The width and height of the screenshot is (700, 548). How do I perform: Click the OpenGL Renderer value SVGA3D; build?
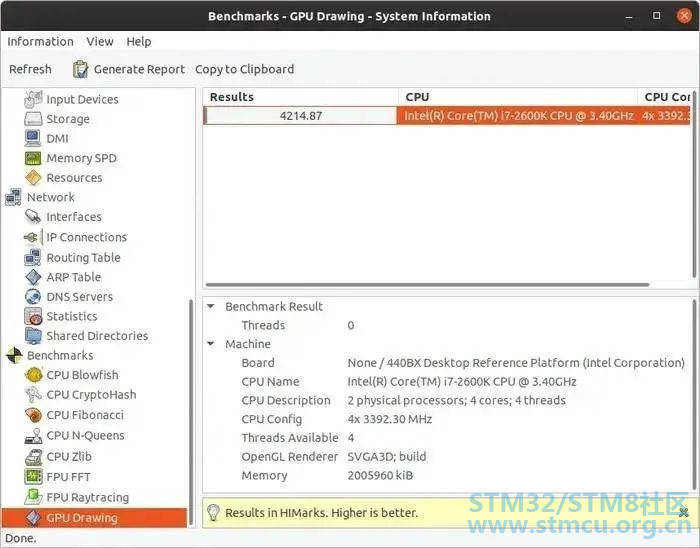coord(387,457)
